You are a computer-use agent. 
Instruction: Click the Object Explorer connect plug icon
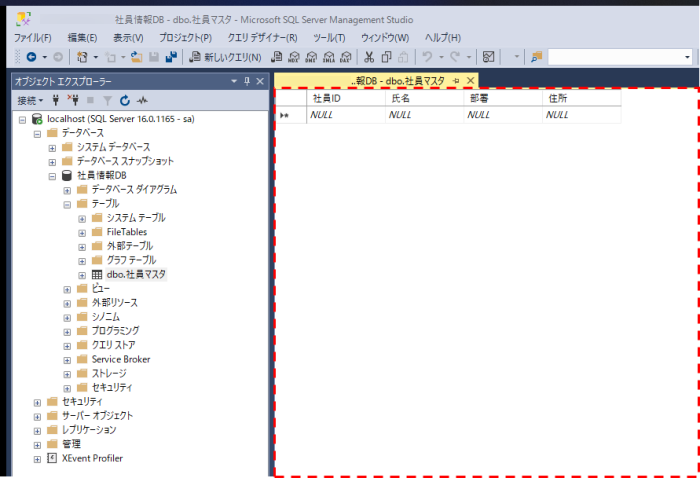56,101
